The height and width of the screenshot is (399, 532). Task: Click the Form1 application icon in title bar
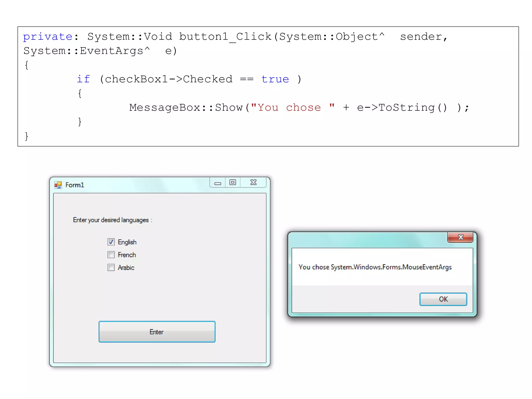[58, 185]
